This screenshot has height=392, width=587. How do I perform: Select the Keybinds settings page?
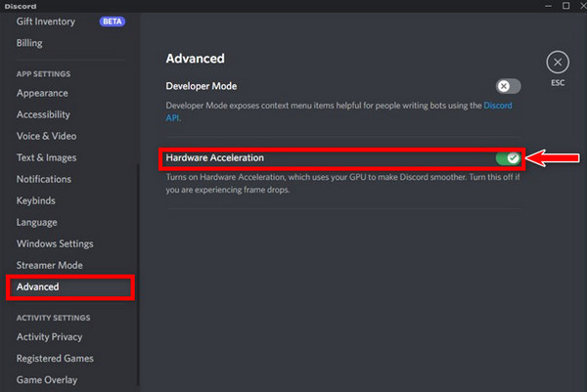[36, 201]
